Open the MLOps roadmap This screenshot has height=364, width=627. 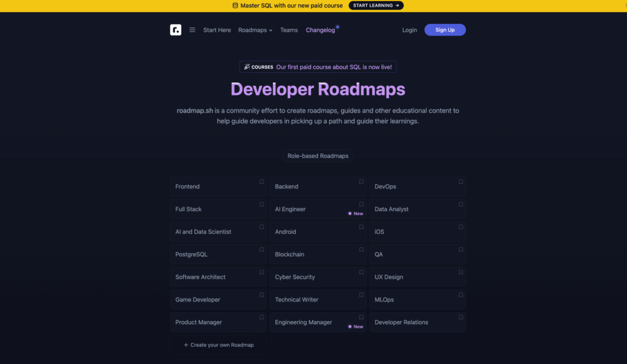tap(418, 300)
